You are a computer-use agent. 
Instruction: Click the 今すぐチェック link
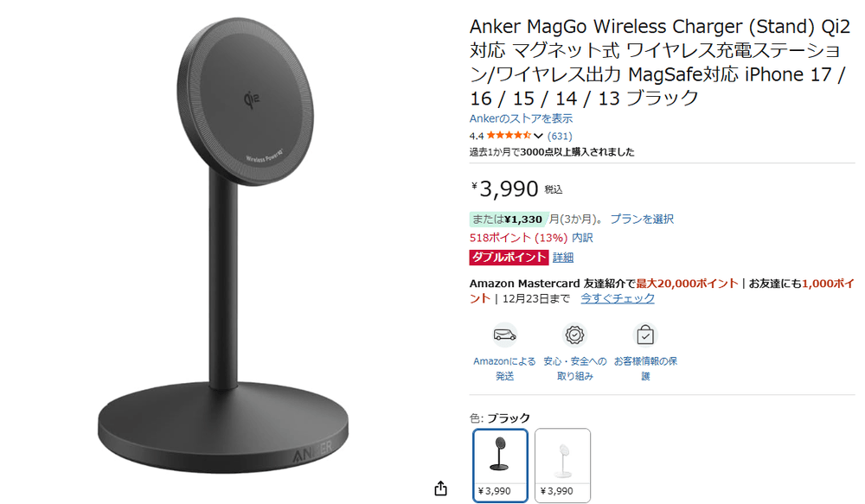(618, 298)
